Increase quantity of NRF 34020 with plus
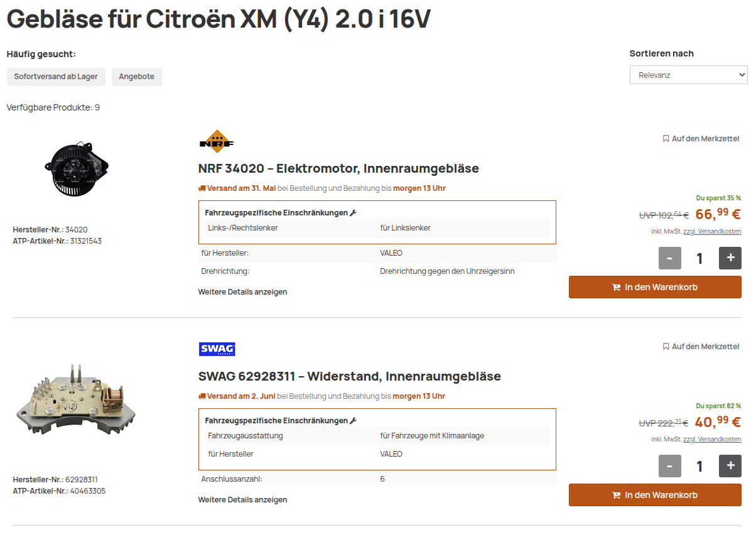The height and width of the screenshot is (542, 756). (x=730, y=258)
